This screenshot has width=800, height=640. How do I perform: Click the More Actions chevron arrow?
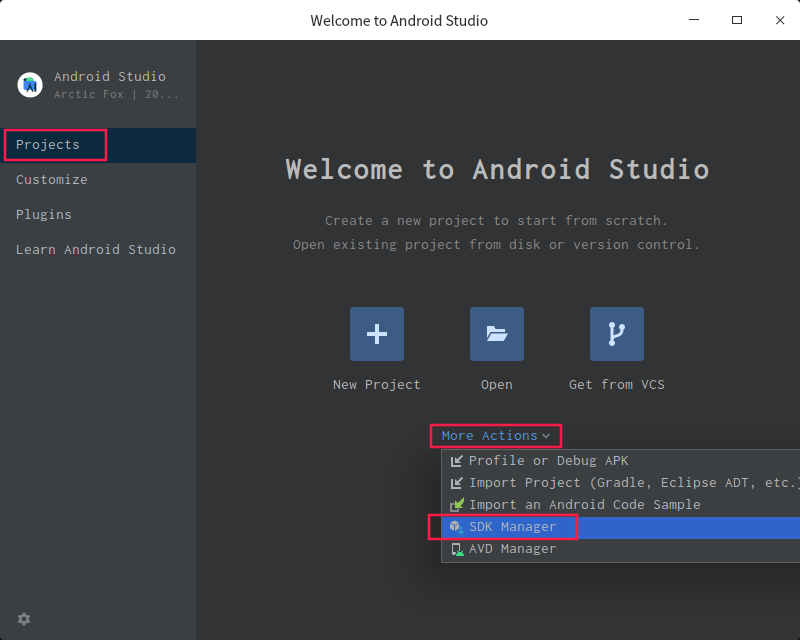tap(546, 436)
